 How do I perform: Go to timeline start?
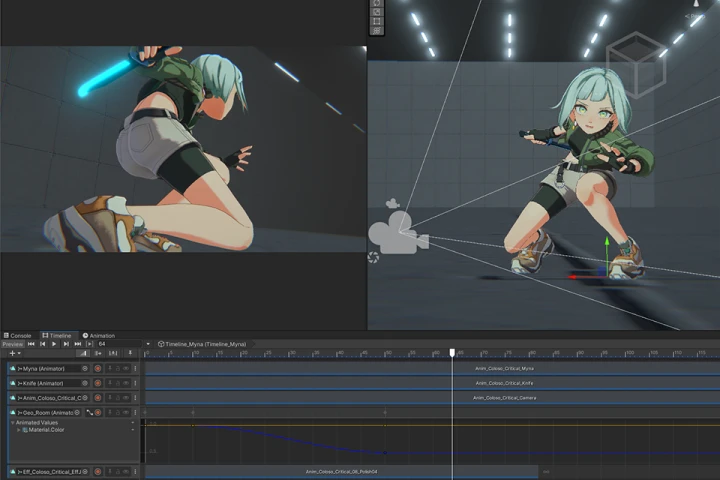31,344
